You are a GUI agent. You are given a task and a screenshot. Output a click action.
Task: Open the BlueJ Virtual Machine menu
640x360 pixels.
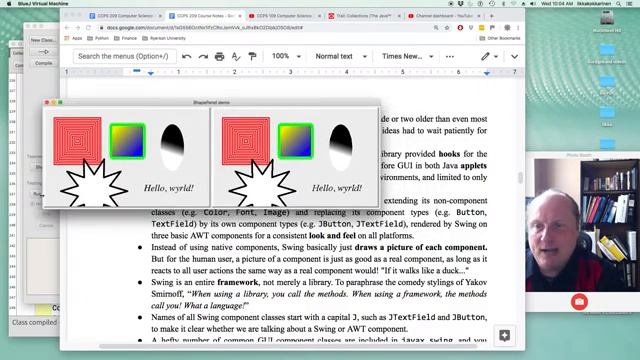[43, 4]
